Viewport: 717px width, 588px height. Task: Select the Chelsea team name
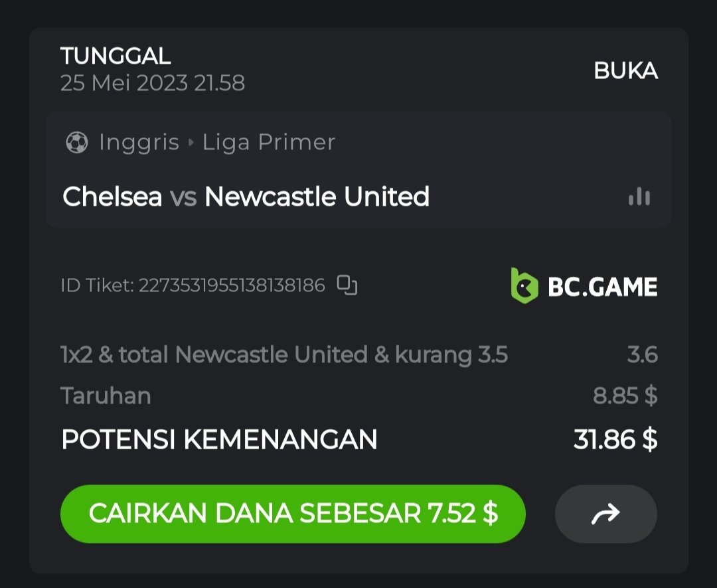(x=112, y=196)
